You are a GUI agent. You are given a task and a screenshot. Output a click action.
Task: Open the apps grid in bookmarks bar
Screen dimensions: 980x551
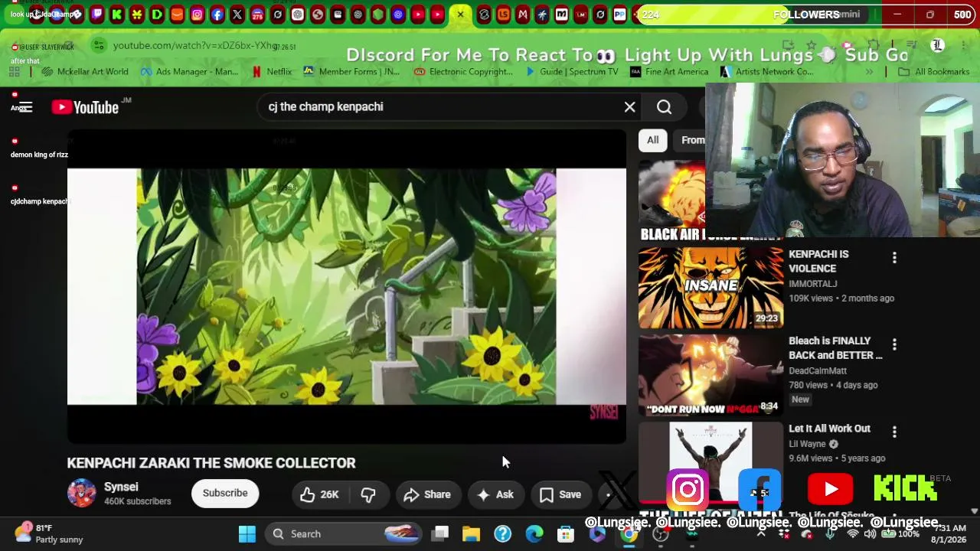coord(15,72)
